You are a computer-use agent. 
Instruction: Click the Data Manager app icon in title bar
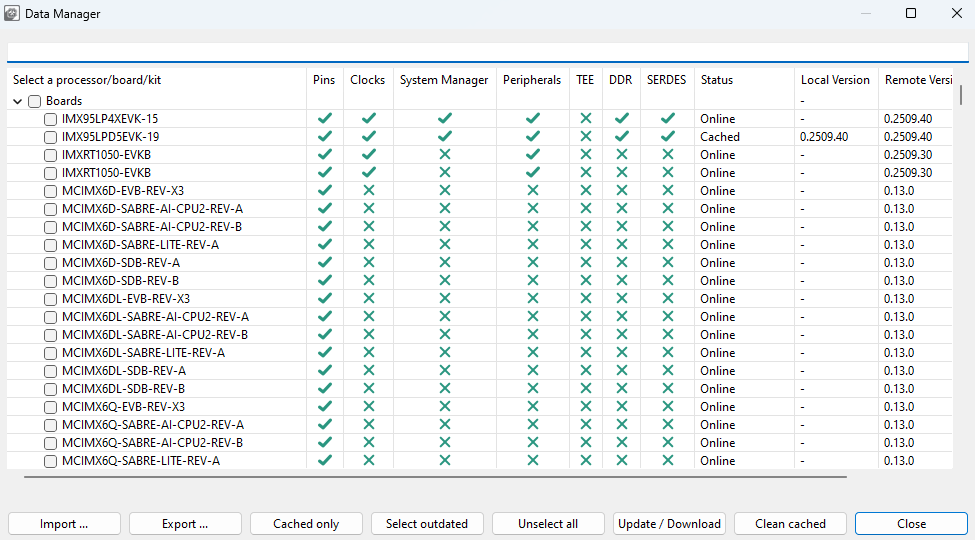pos(11,14)
